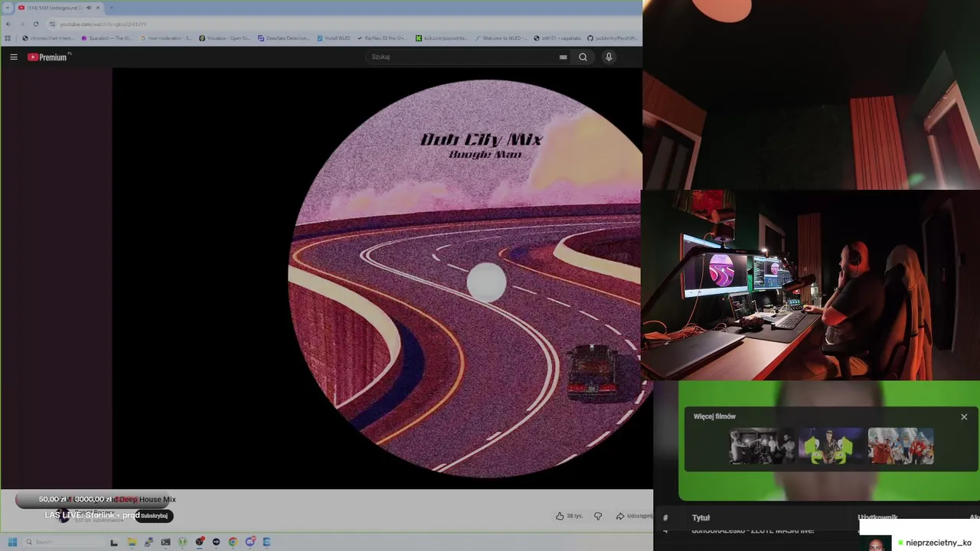Open the kick.com popout bookmark

(x=442, y=37)
